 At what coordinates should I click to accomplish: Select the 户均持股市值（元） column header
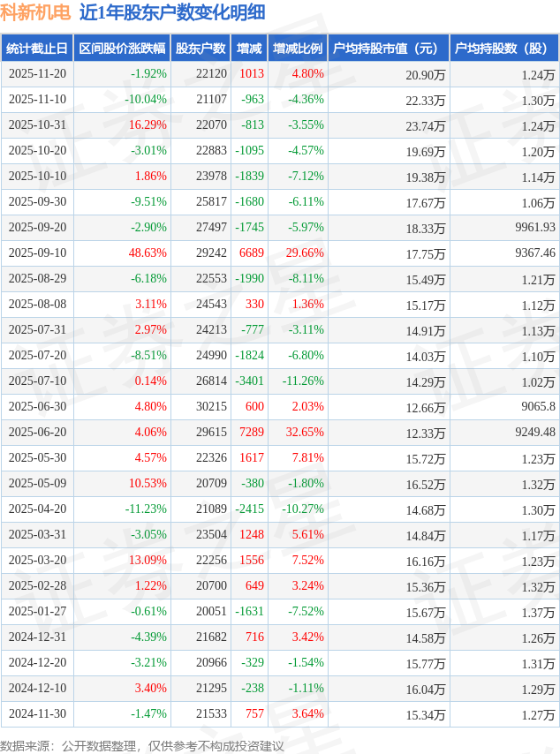(388, 49)
